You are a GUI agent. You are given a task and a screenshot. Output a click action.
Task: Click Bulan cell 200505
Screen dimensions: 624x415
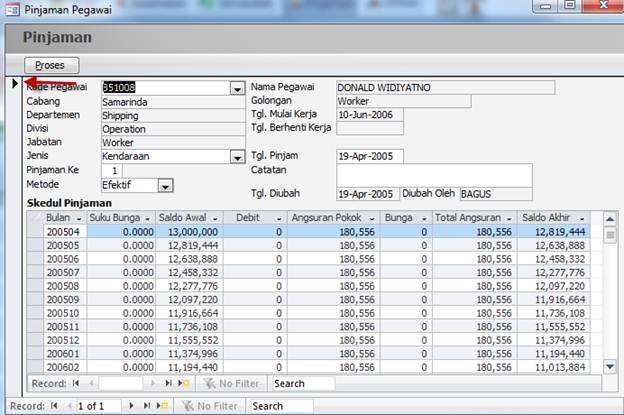point(65,245)
